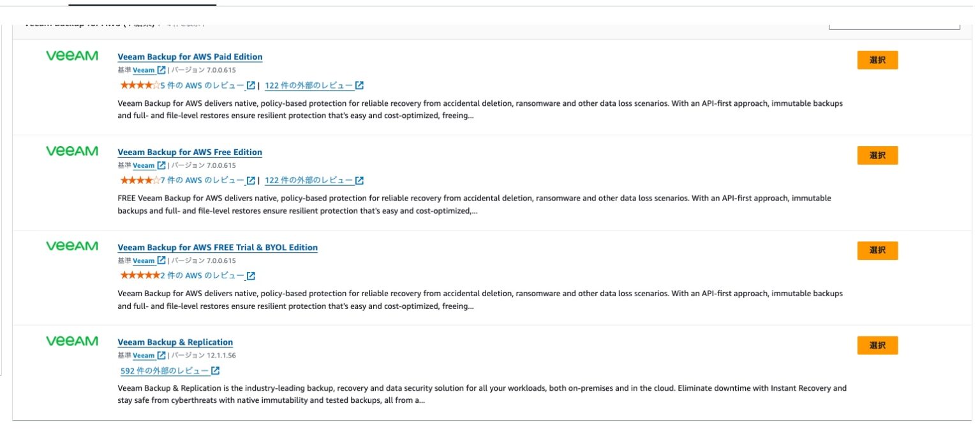
Task: Open Veeam Backup for AWS Paid Edition listing
Action: tap(189, 57)
